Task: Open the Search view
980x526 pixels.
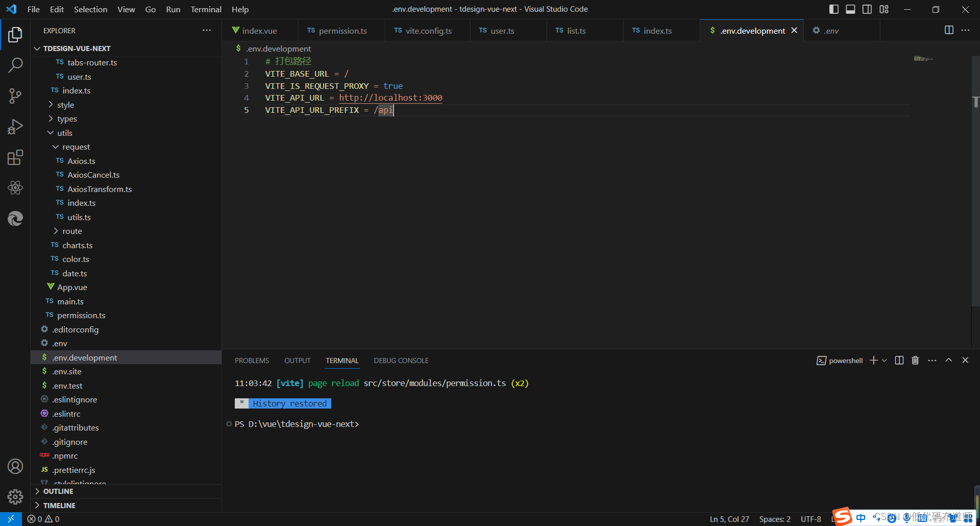Action: tap(15, 65)
